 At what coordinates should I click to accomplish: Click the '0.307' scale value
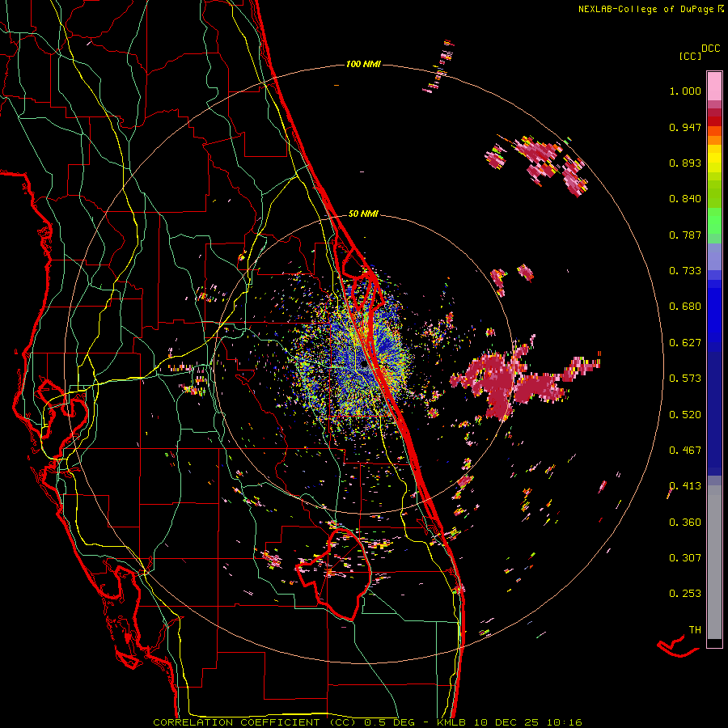click(x=685, y=558)
